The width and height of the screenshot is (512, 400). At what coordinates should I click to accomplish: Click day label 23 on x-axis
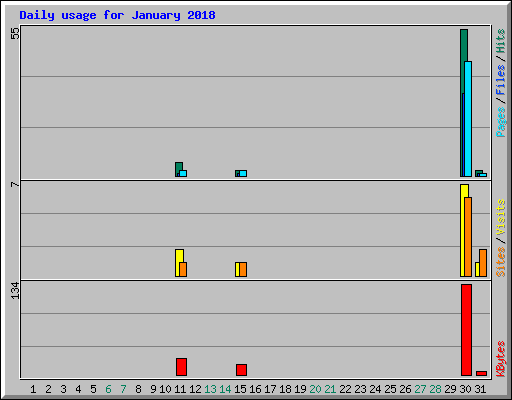tap(360, 389)
